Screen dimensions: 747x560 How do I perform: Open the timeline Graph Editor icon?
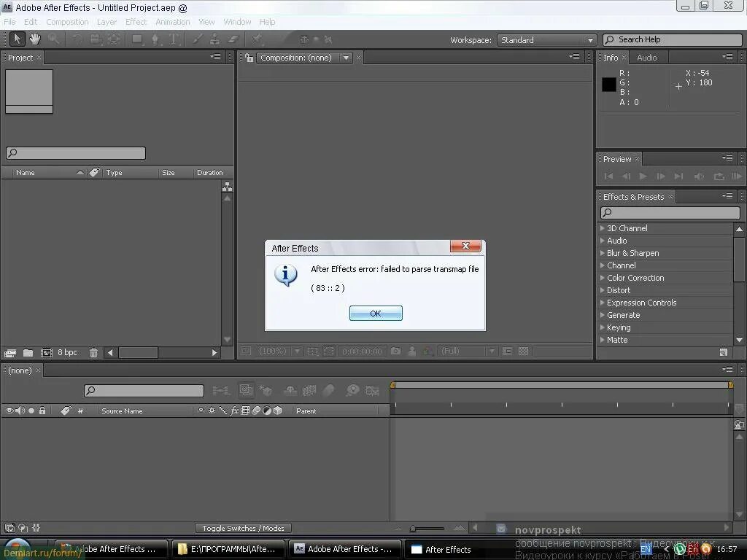tap(372, 391)
